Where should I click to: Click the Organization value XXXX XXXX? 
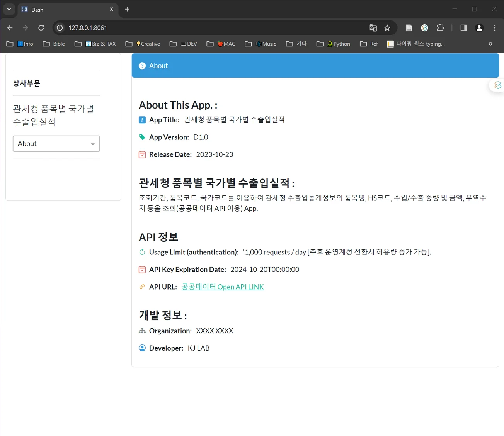point(215,331)
